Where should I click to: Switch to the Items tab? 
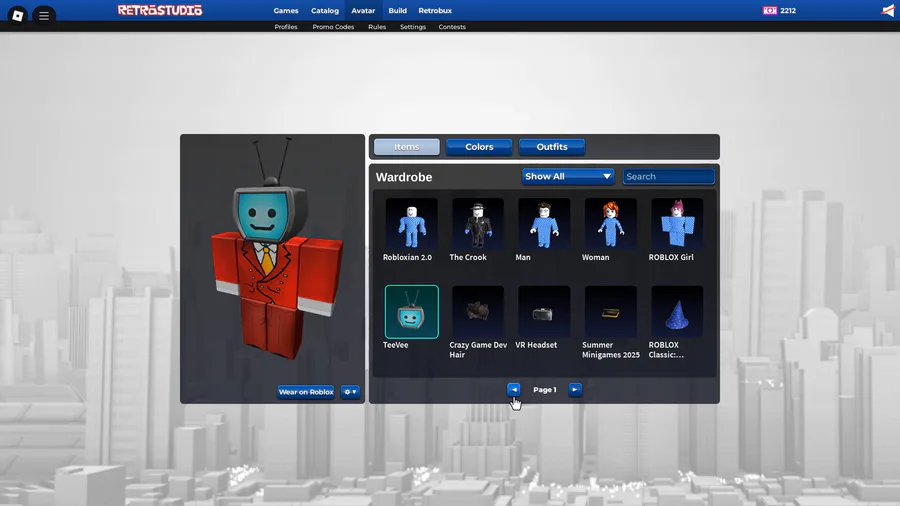pos(406,147)
